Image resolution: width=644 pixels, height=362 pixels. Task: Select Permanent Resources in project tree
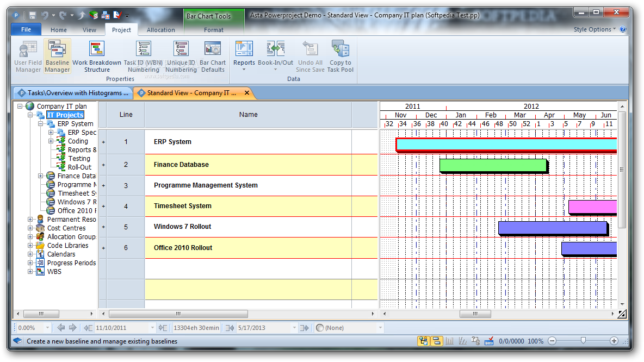[x=71, y=220]
